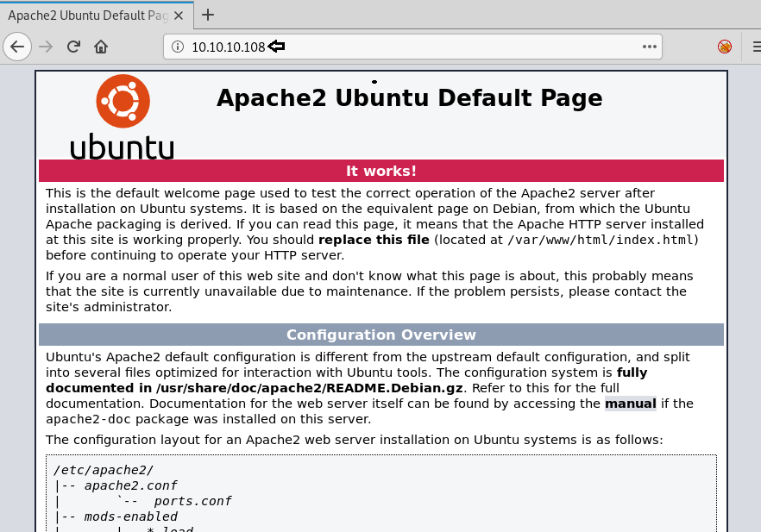Screen dimensions: 761x532
Task: Click the It works! banner
Action: click(381, 171)
